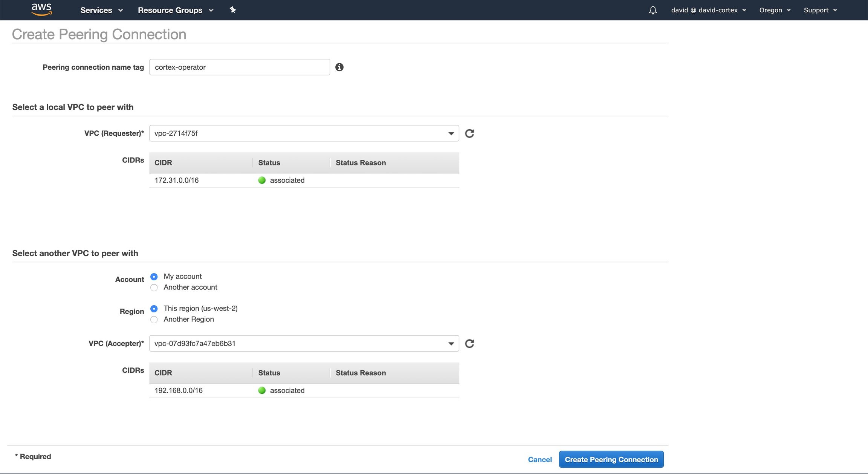Image resolution: width=868 pixels, height=474 pixels.
Task: Open the Services menu
Action: coord(101,10)
